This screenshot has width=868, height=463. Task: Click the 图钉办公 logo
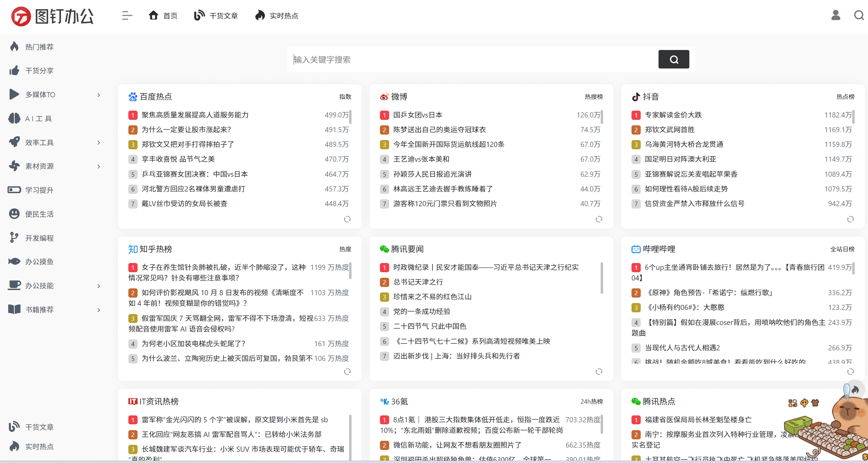point(52,16)
